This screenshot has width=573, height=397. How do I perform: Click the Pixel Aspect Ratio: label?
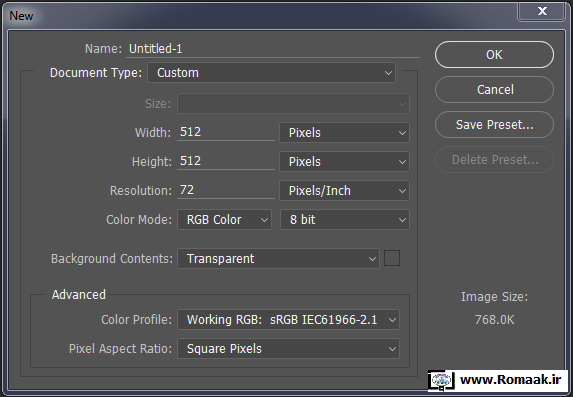pyautogui.click(x=120, y=349)
